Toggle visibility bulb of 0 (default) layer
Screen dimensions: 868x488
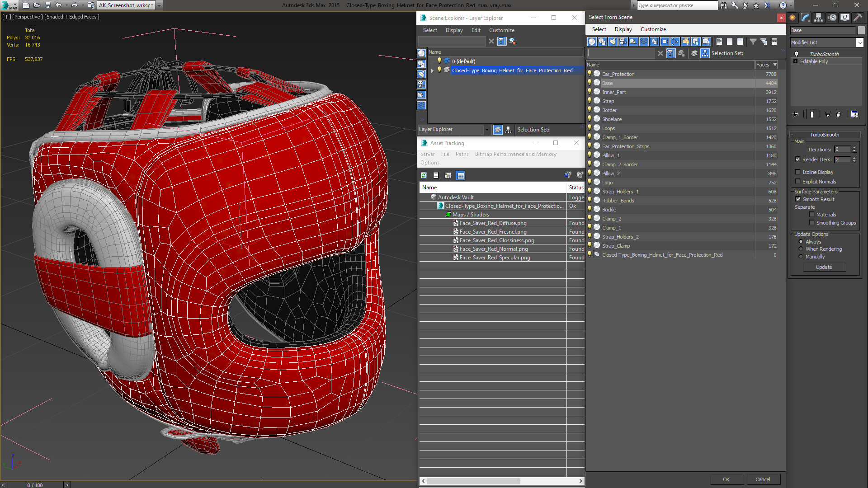click(439, 61)
